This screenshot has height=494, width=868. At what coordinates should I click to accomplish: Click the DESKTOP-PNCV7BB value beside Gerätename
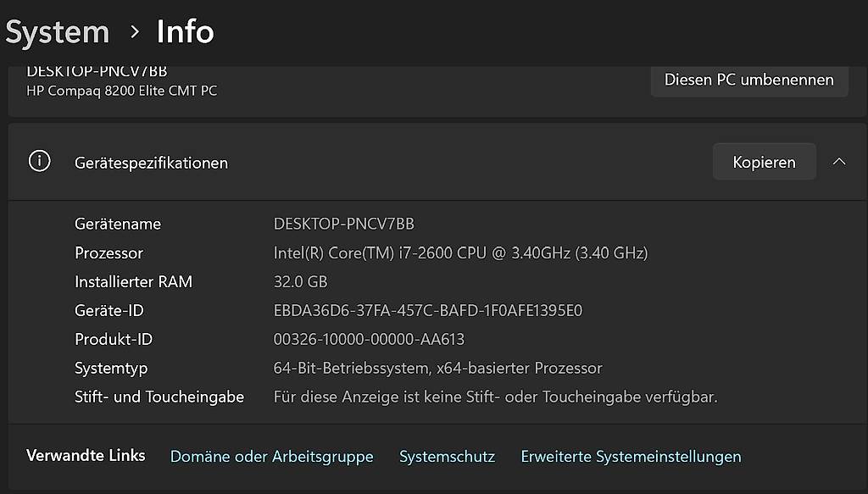pos(343,224)
